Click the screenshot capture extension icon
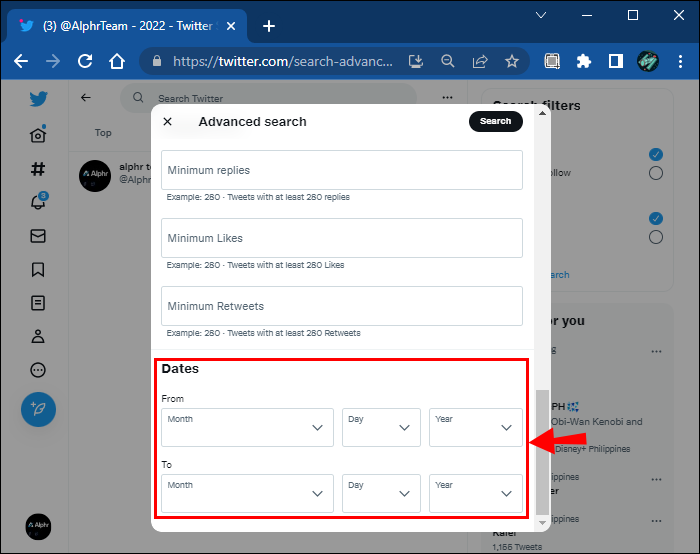This screenshot has width=700, height=554. (552, 61)
